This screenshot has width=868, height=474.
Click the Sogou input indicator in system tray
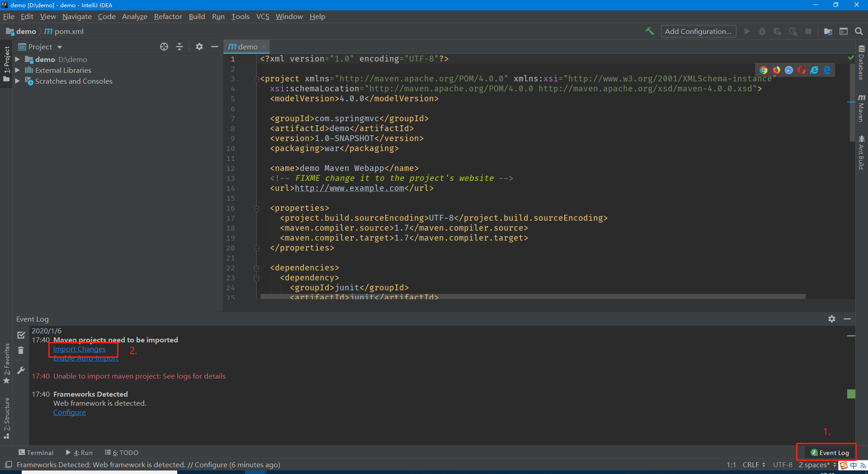(x=844, y=465)
